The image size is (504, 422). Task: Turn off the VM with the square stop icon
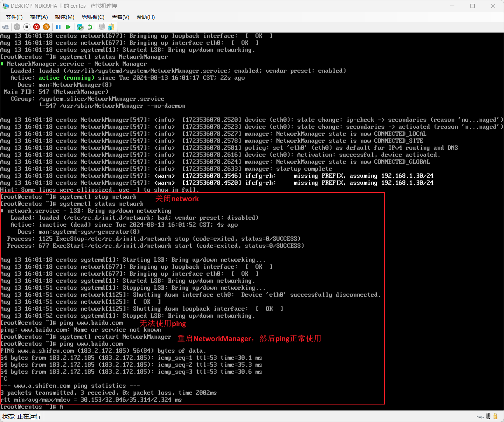pos(27,27)
